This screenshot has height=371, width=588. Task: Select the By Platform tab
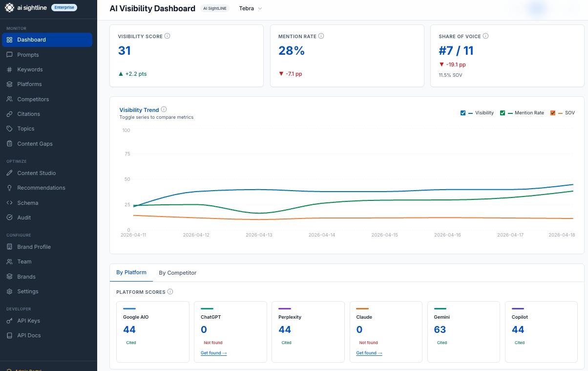(131, 272)
